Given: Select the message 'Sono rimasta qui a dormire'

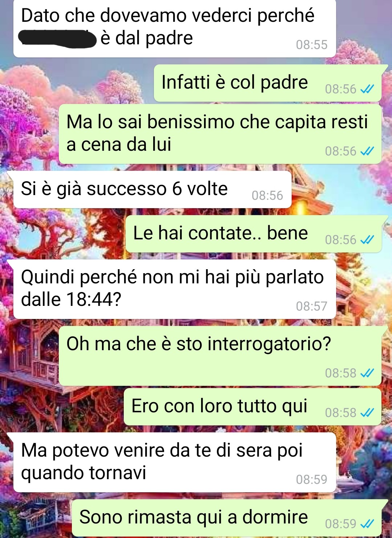Looking at the screenshot, I should (227, 518).
